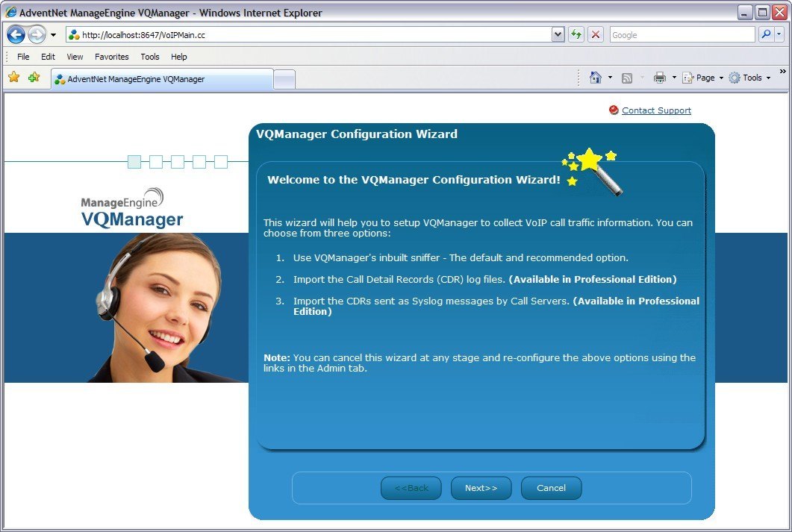Click the disabled <<Back wizard button
This screenshot has height=532, width=792.
[411, 488]
